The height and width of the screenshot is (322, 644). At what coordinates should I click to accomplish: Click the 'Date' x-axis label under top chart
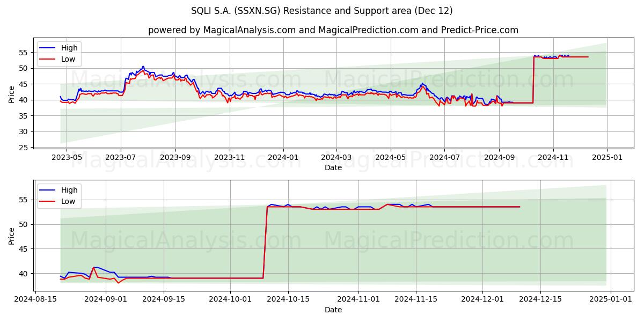[x=333, y=168]
